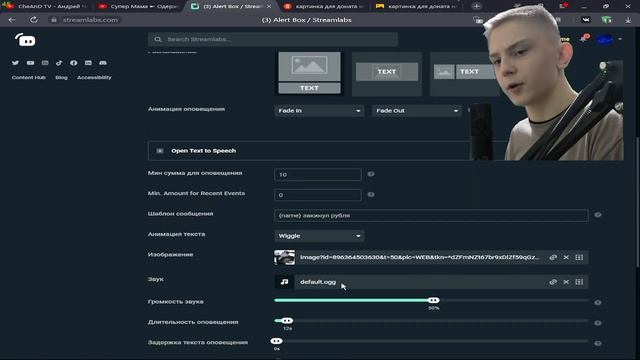Click link icon in Изображение row
This screenshot has width=640, height=360.
553,258
